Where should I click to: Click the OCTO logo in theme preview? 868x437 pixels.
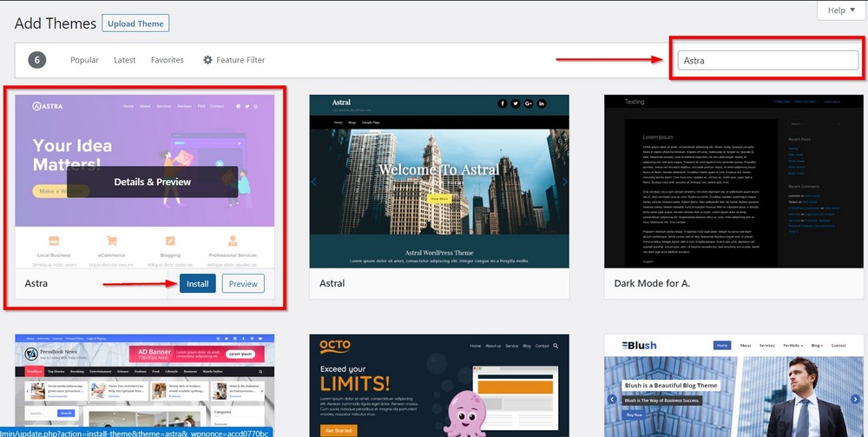[x=335, y=346]
